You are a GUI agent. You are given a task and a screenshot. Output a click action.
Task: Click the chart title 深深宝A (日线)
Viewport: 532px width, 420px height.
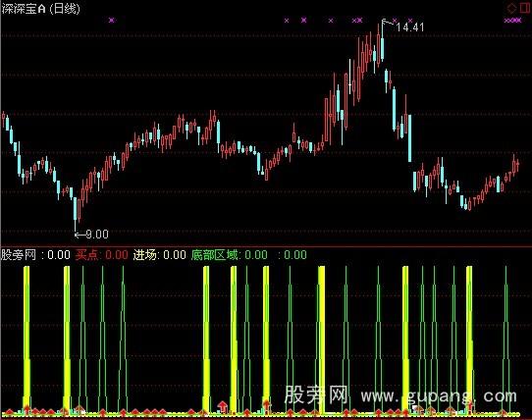point(40,9)
